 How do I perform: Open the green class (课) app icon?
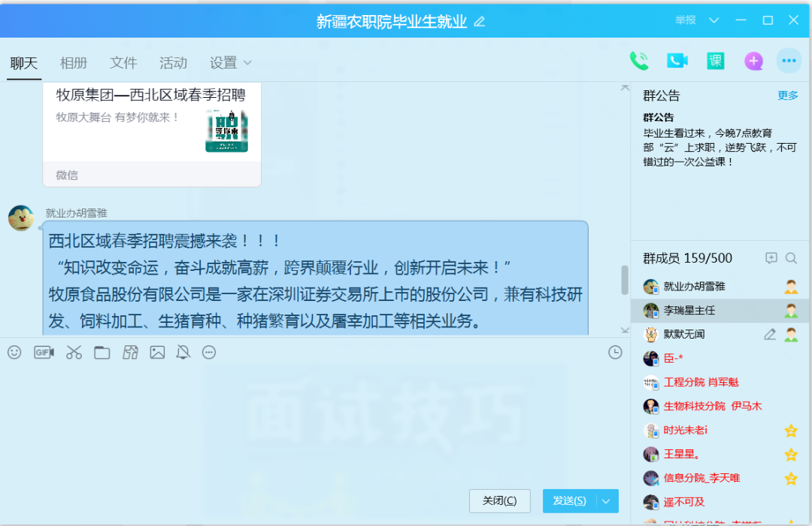pyautogui.click(x=716, y=61)
